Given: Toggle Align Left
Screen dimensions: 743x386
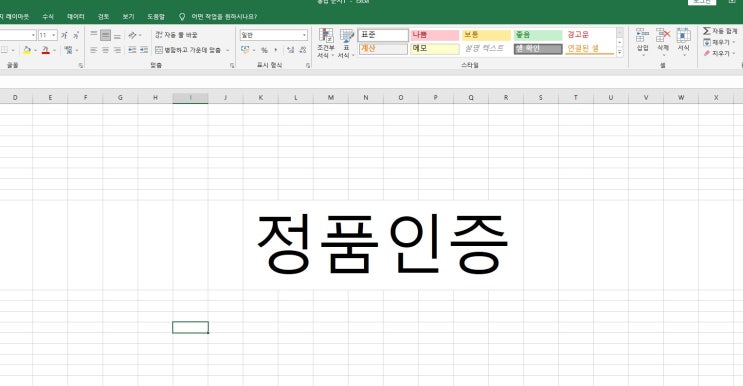Looking at the screenshot, I should [x=94, y=50].
